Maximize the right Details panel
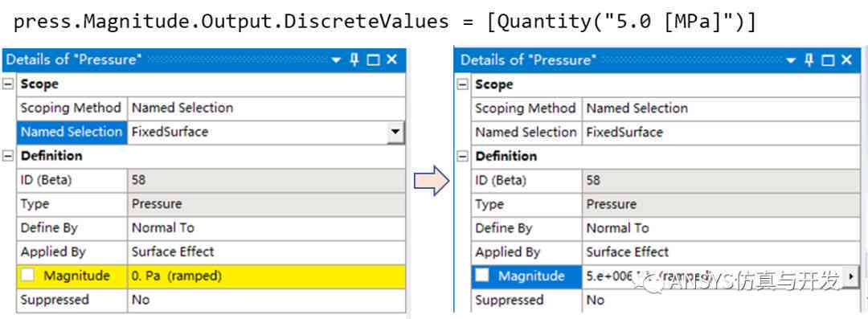This screenshot has height=319, width=868. pyautogui.click(x=828, y=61)
